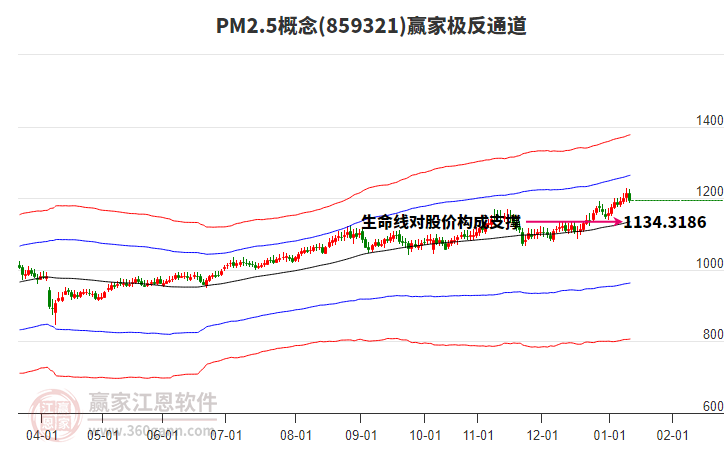
Task: Click the 1000 price axis label
Action: pyautogui.click(x=709, y=263)
